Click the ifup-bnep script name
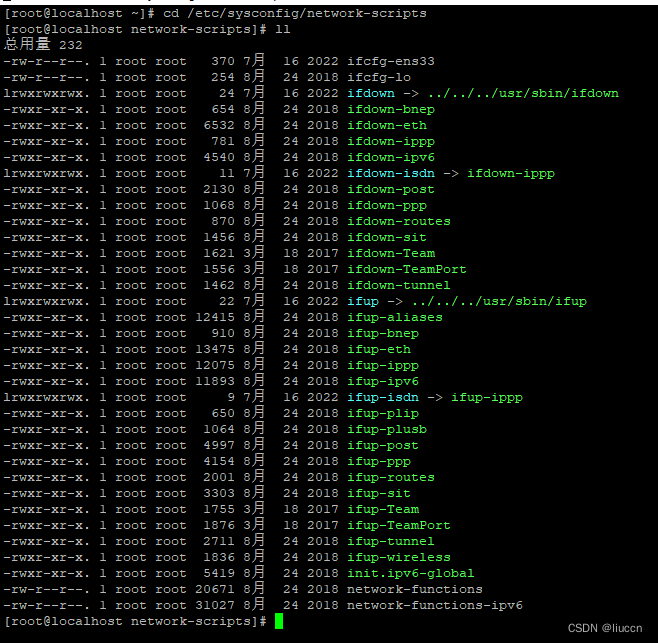 pos(383,333)
